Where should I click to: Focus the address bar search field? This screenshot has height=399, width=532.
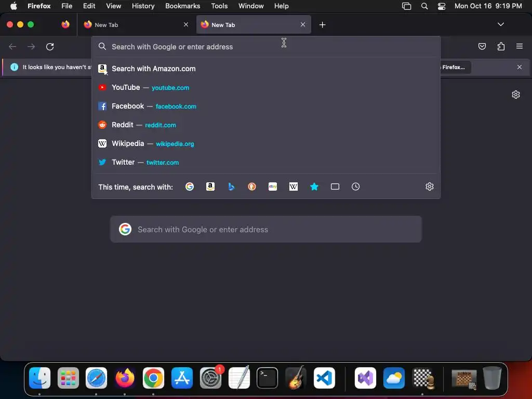266,47
